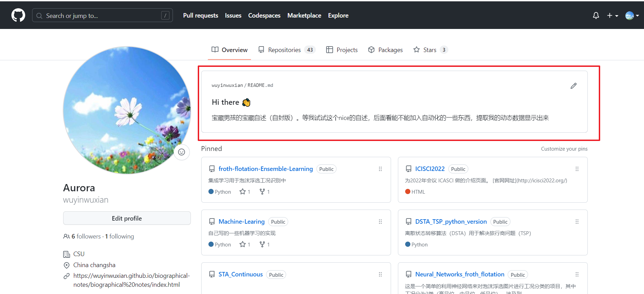The image size is (644, 294).
Task: Open the GitHub home logo
Action: (x=18, y=16)
